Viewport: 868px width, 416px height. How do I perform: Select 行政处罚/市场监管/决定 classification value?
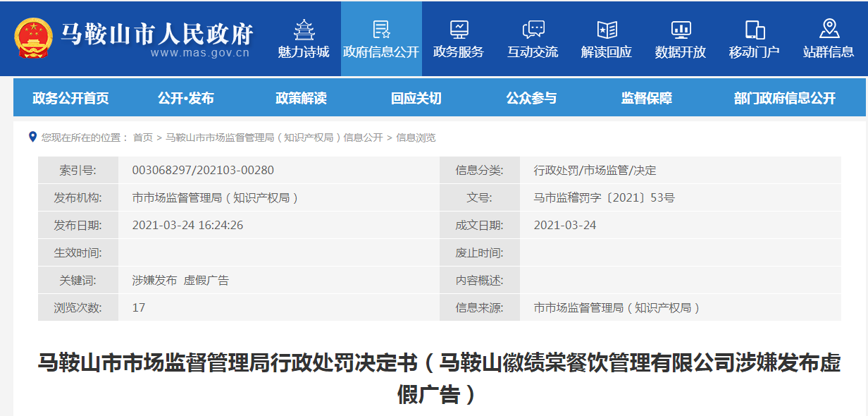point(595,170)
